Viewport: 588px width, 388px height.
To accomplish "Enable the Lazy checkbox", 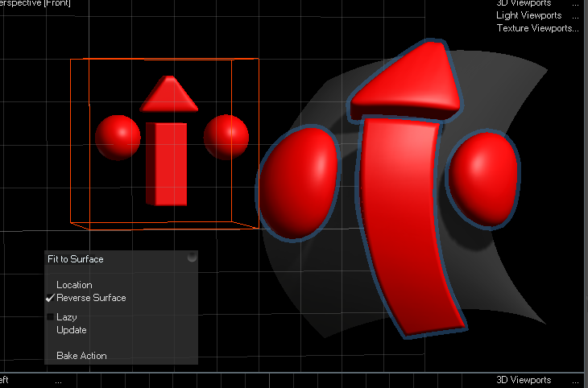I will pos(50,317).
